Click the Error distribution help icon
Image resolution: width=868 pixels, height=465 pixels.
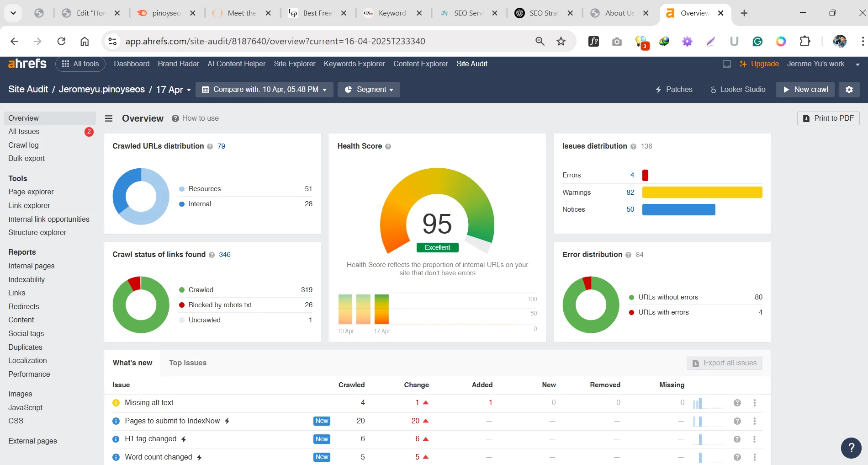(x=629, y=255)
